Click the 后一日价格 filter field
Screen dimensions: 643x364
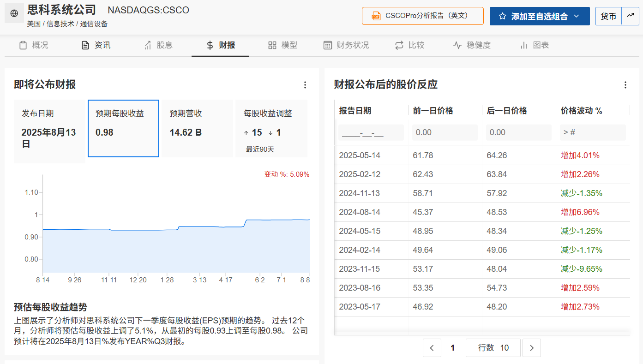coord(519,132)
